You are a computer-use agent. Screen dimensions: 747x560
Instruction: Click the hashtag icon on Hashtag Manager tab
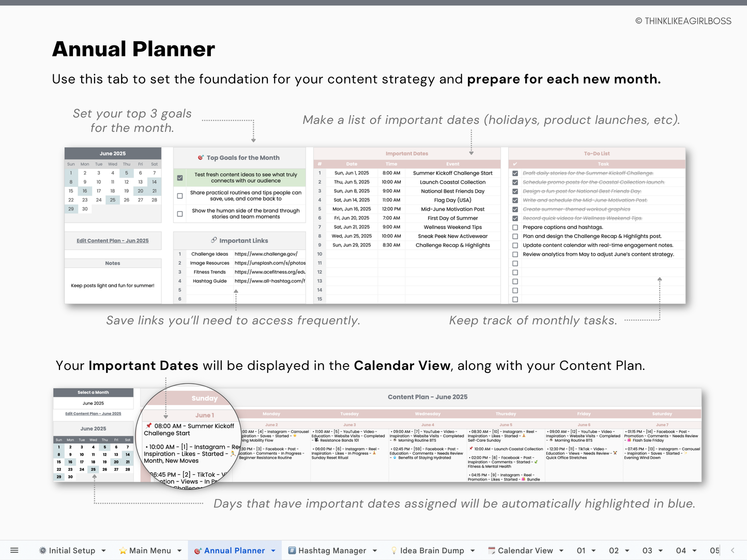[x=292, y=550]
